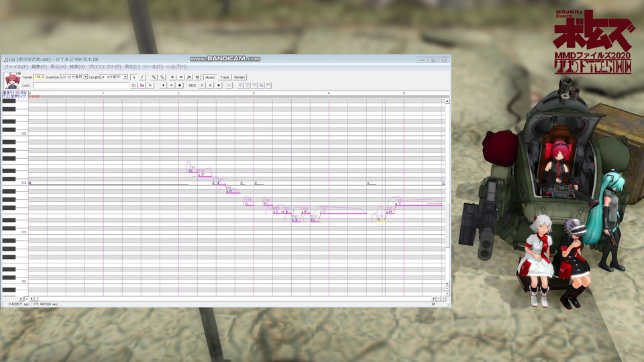
Task: Click the voicebank name label under avatar
Action: point(15,95)
